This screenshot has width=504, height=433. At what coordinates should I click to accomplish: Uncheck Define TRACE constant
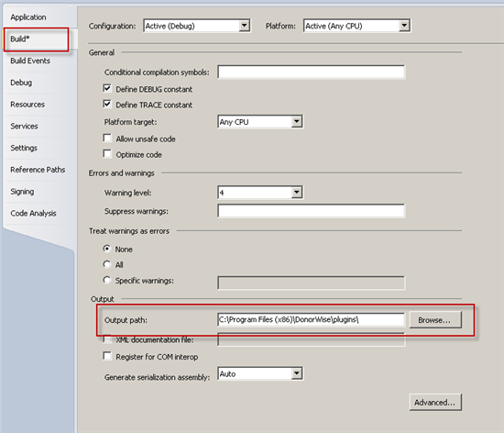tap(107, 105)
